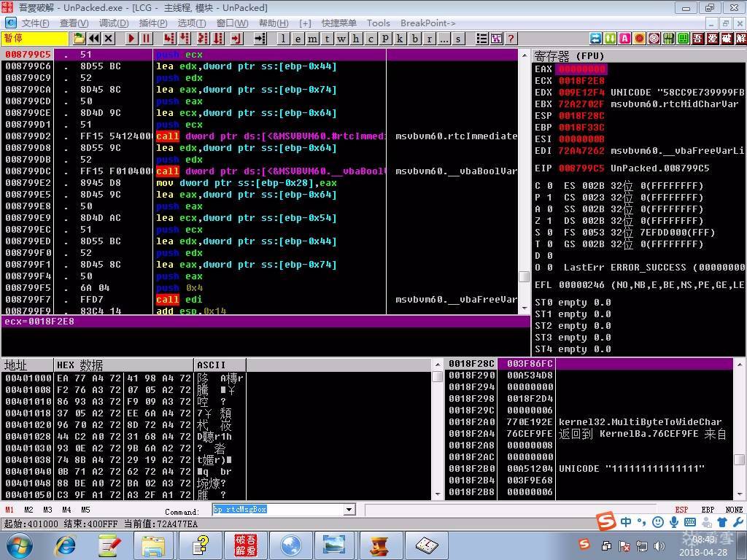Click the 寄存器 (FPU) registers header

click(x=569, y=56)
